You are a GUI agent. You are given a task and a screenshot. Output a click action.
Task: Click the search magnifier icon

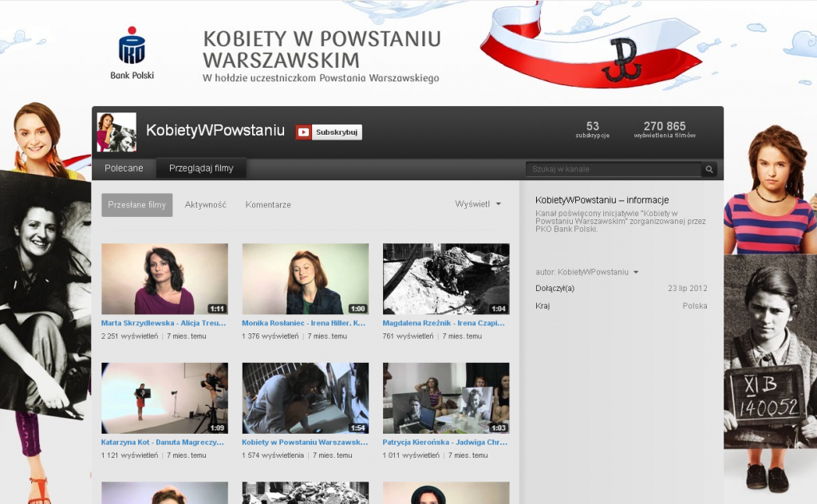coord(708,169)
